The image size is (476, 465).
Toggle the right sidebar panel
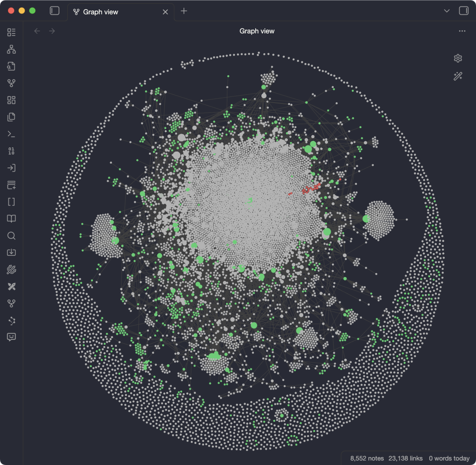[464, 11]
